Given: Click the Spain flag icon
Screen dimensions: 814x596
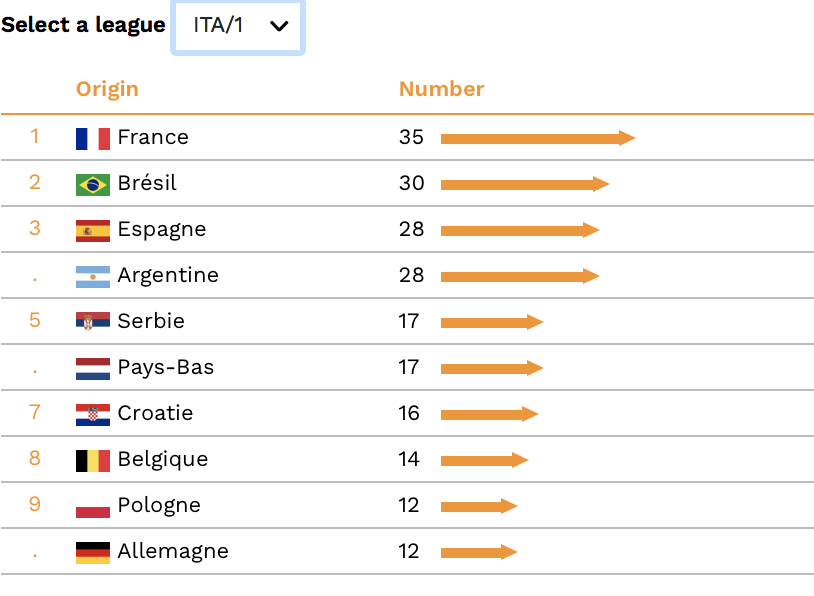Looking at the screenshot, I should [93, 231].
